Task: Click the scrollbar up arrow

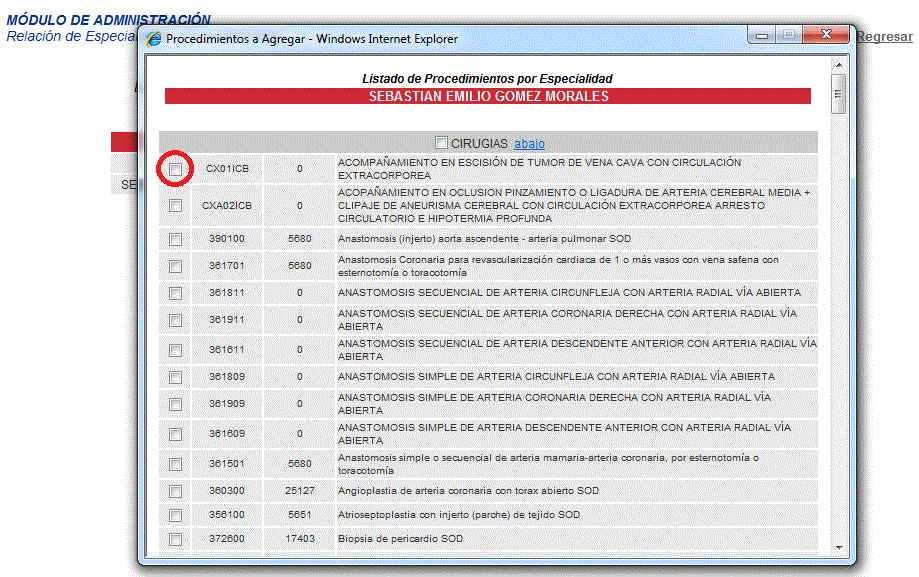Action: 839,64
